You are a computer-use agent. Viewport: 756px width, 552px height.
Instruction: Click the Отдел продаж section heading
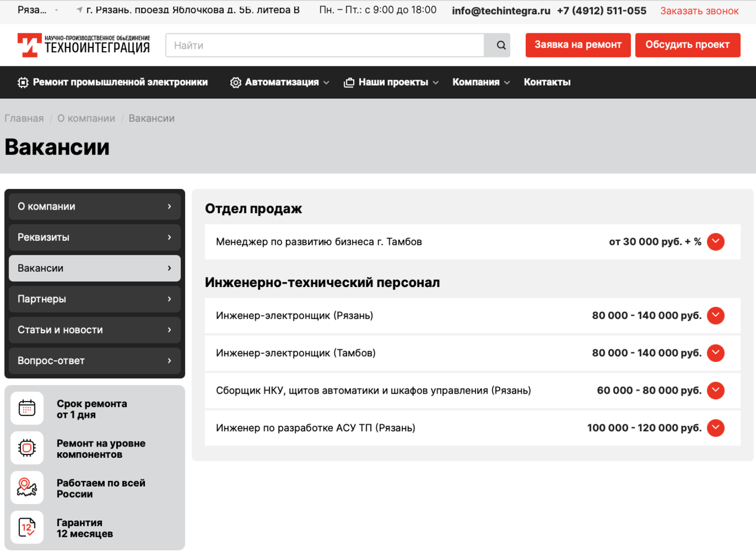[x=253, y=209]
